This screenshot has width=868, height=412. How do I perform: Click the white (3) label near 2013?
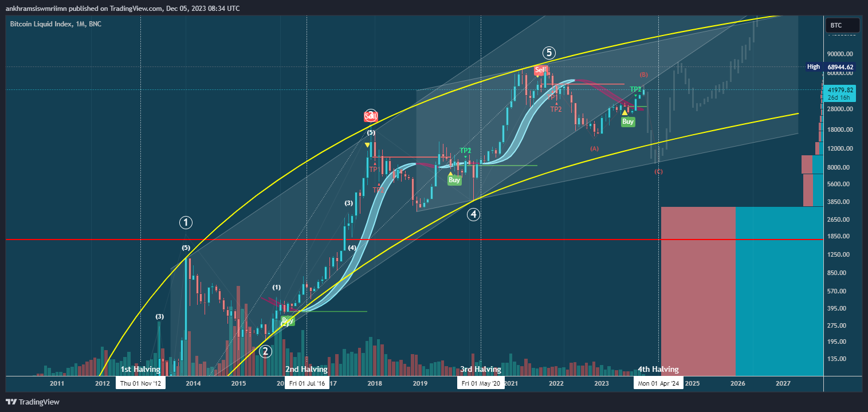[x=160, y=316]
